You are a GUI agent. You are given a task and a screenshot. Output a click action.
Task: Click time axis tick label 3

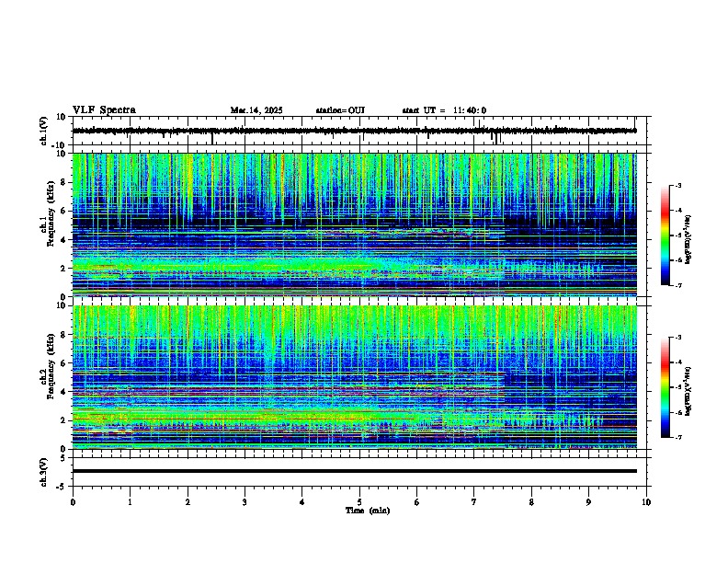[x=245, y=502]
